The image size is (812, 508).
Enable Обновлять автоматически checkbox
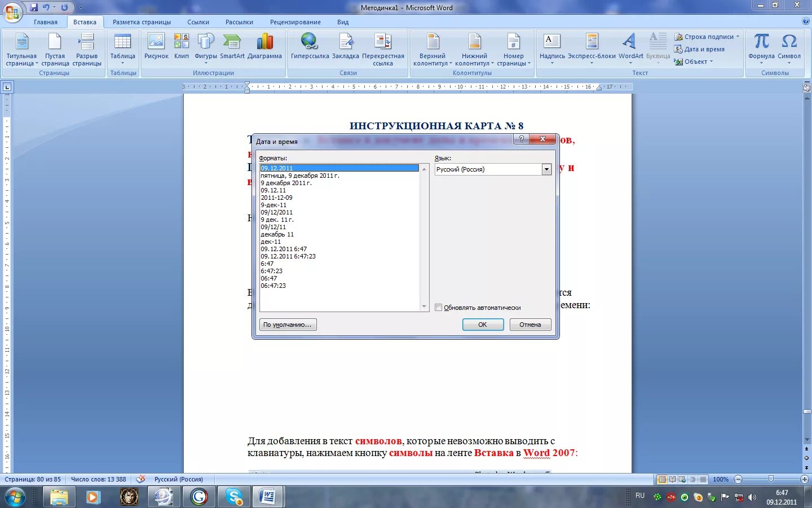coord(439,308)
